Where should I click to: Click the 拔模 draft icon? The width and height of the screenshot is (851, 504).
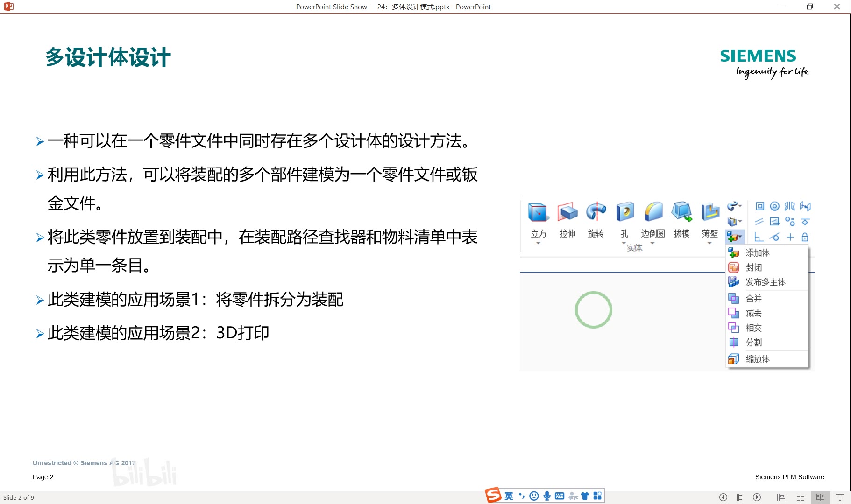pos(681,212)
